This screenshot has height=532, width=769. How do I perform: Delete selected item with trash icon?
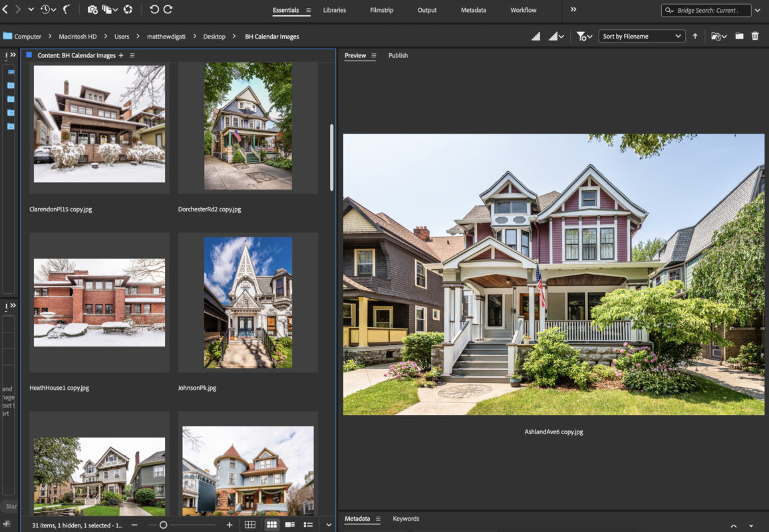[x=755, y=37]
